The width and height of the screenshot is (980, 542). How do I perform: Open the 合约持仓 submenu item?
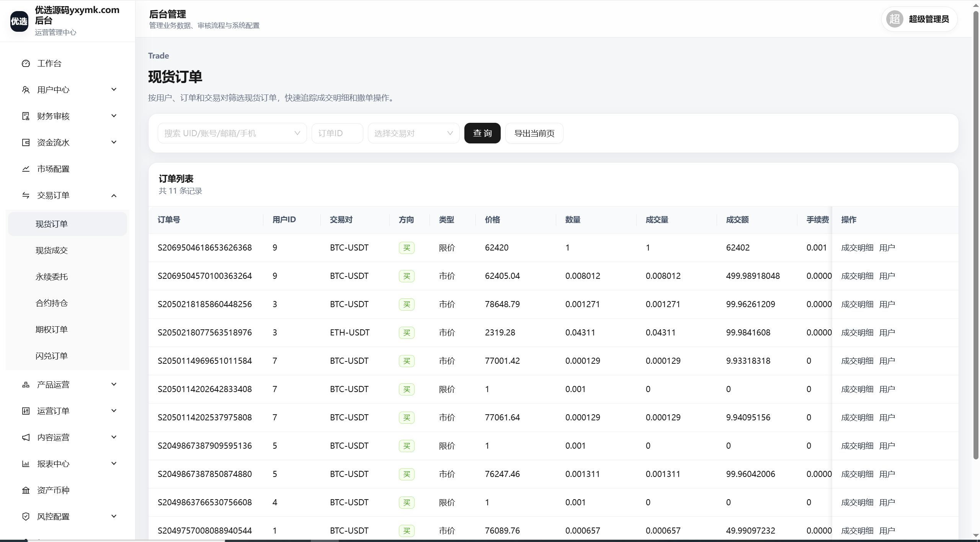(x=67, y=303)
